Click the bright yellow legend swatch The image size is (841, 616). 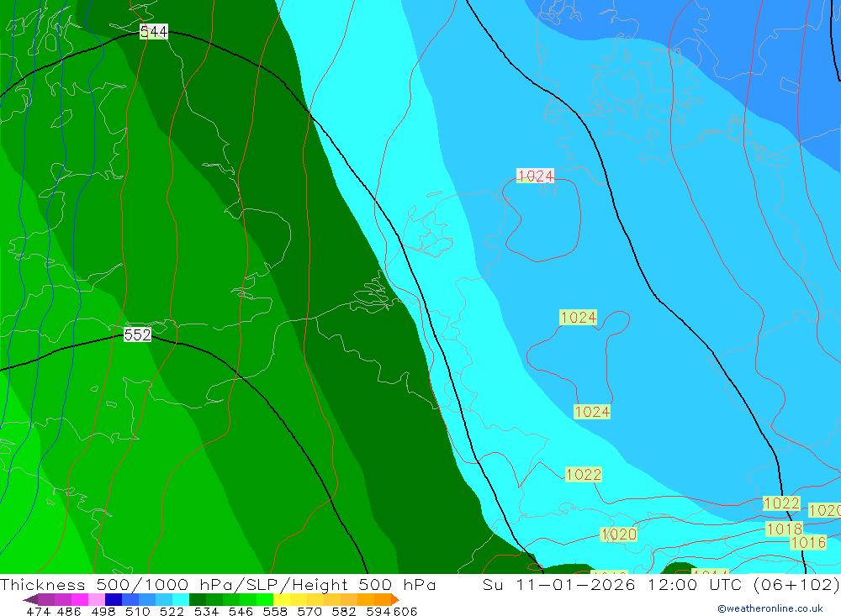click(282, 599)
